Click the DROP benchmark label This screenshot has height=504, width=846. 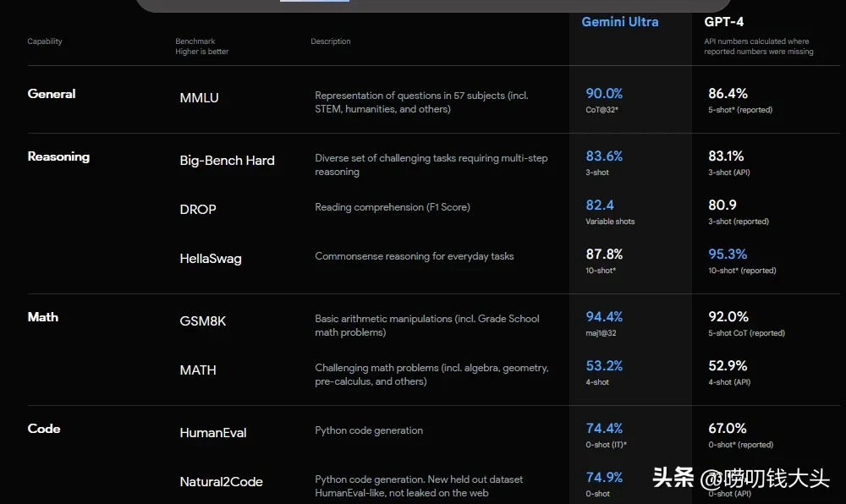tap(198, 210)
